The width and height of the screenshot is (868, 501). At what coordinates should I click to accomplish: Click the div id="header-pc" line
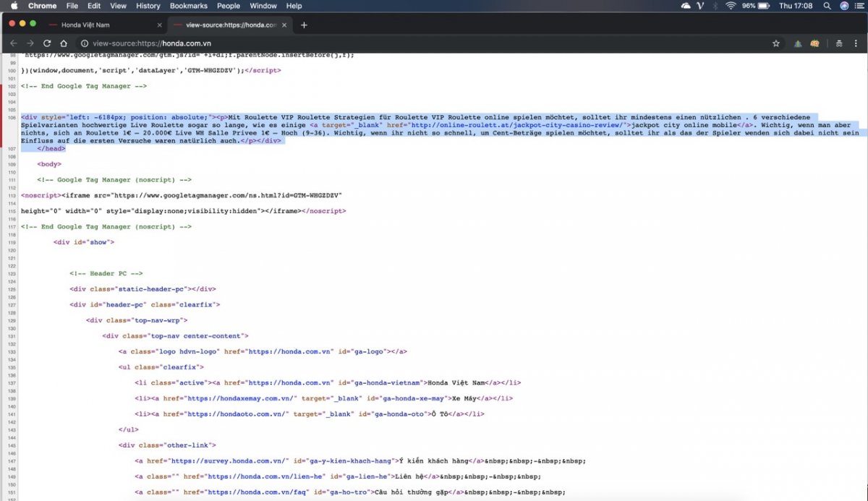coord(145,304)
